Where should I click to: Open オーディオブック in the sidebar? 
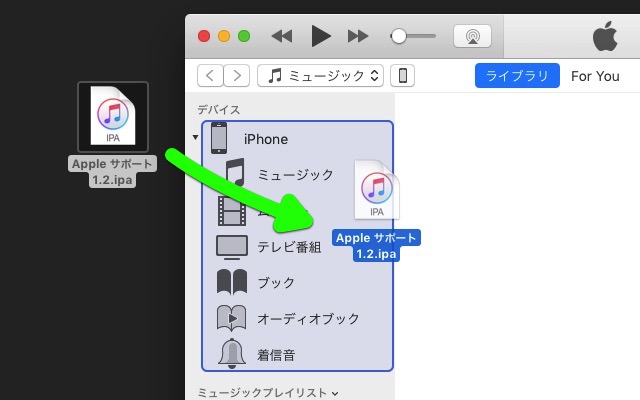click(308, 319)
